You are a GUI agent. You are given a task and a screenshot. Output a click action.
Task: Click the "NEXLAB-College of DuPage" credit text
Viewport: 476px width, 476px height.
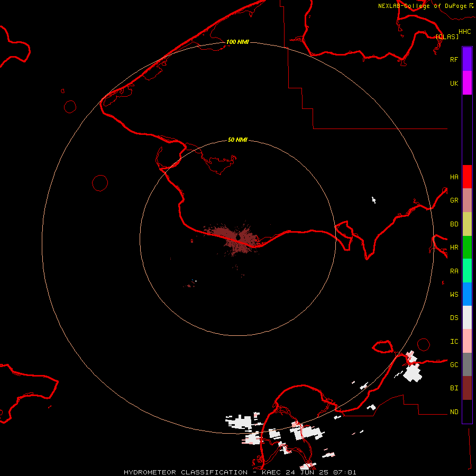click(x=422, y=6)
